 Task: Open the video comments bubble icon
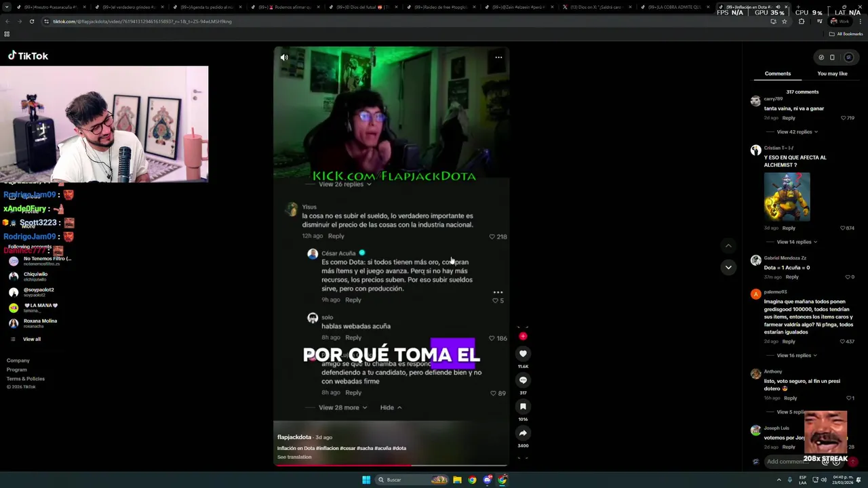click(523, 380)
